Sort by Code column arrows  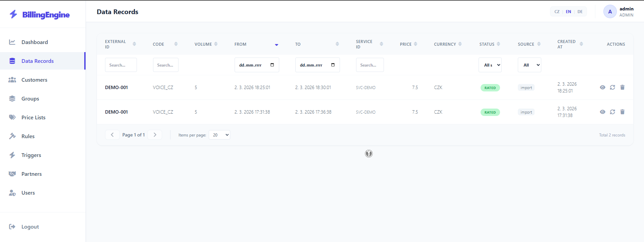(x=176, y=44)
